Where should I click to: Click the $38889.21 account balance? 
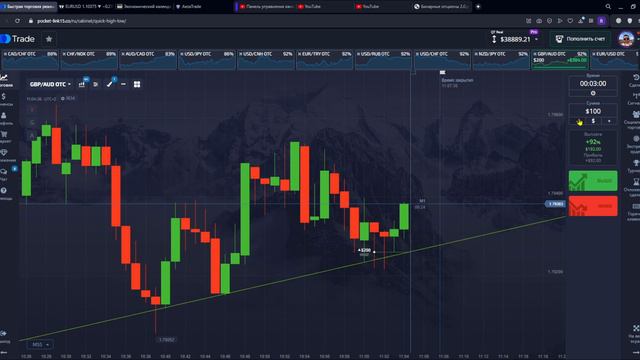[515, 40]
